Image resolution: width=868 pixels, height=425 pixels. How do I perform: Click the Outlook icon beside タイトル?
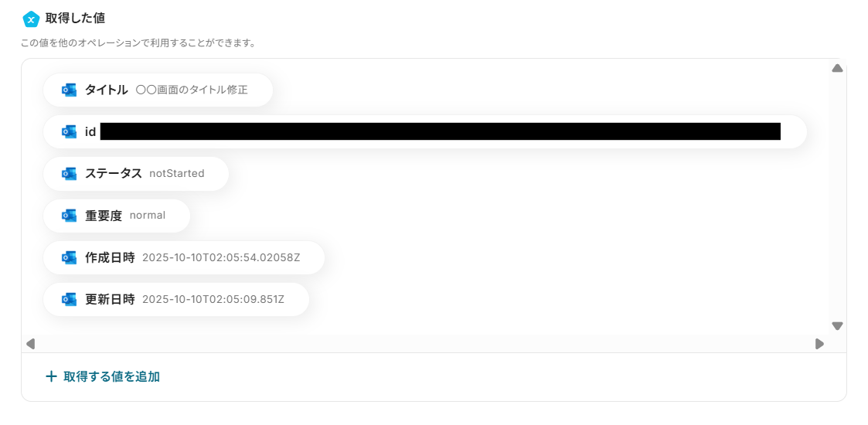(70, 90)
